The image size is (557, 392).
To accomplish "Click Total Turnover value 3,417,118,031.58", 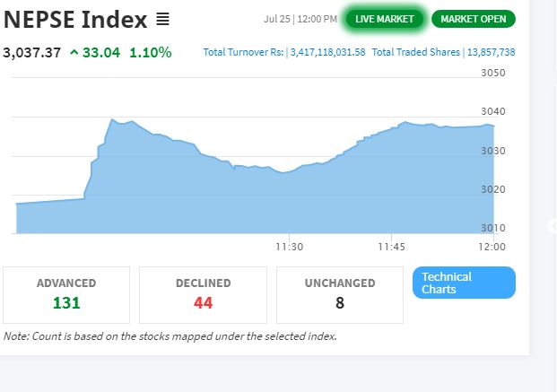I will pos(328,52).
